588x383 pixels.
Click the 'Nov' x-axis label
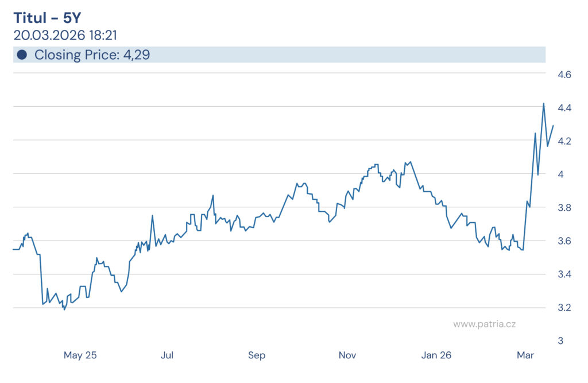[x=347, y=355]
